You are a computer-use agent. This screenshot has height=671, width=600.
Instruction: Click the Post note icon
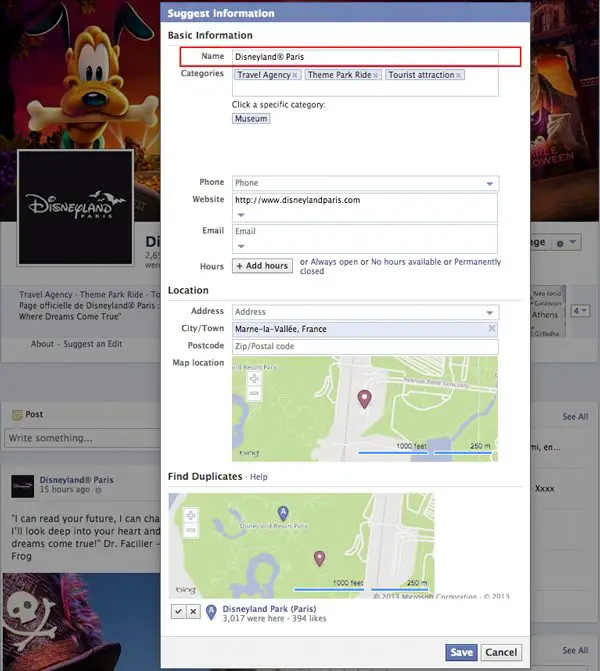pos(17,415)
